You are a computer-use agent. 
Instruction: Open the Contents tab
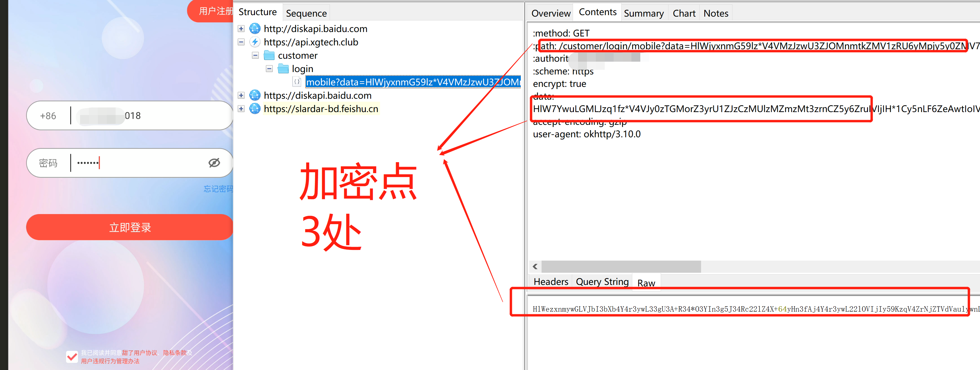point(597,12)
